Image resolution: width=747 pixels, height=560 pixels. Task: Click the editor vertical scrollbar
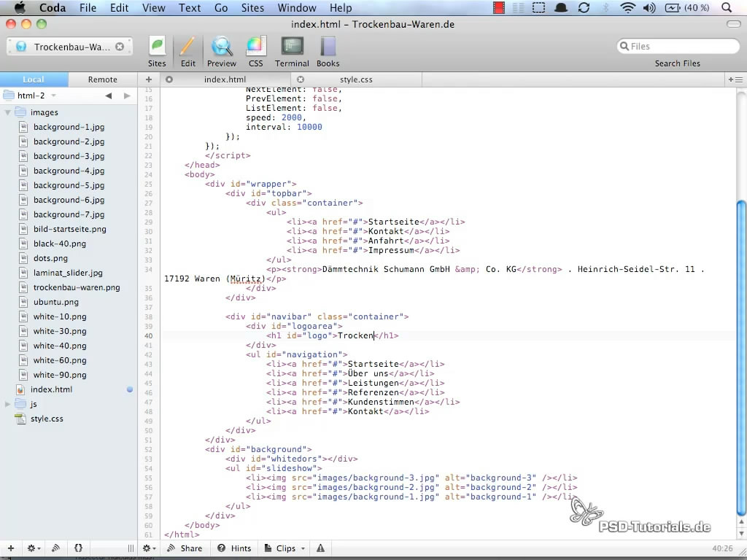(741, 358)
